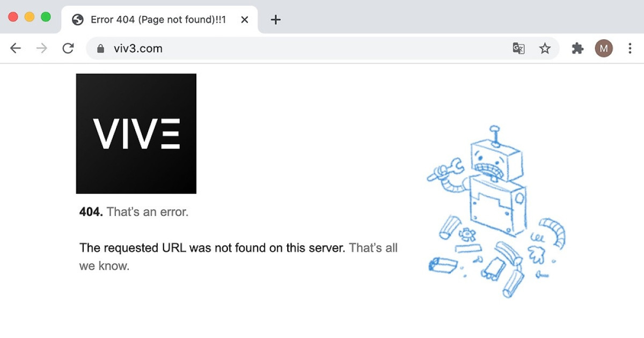
Task: Reload the viv3.com page
Action: point(68,48)
